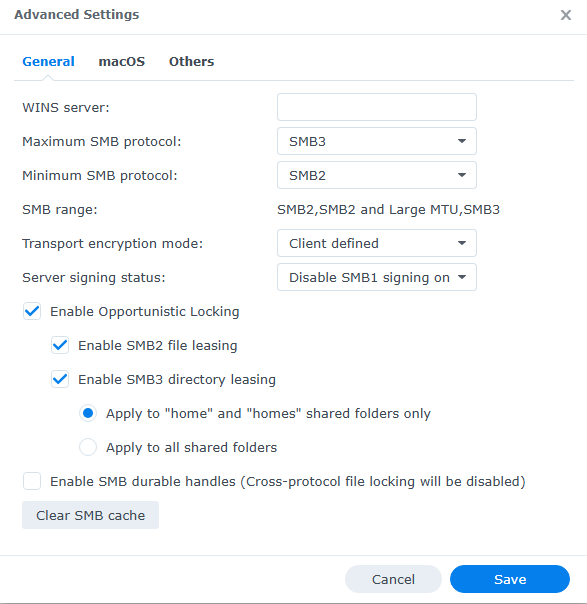Select home and homes shared folders only
Image resolution: width=587 pixels, height=604 pixels.
coord(88,413)
